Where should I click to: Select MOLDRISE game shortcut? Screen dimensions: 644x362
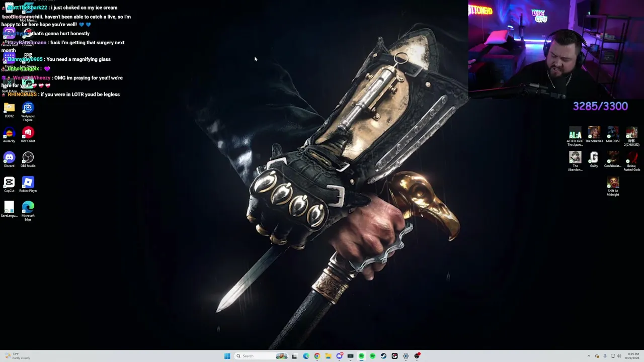tap(613, 135)
